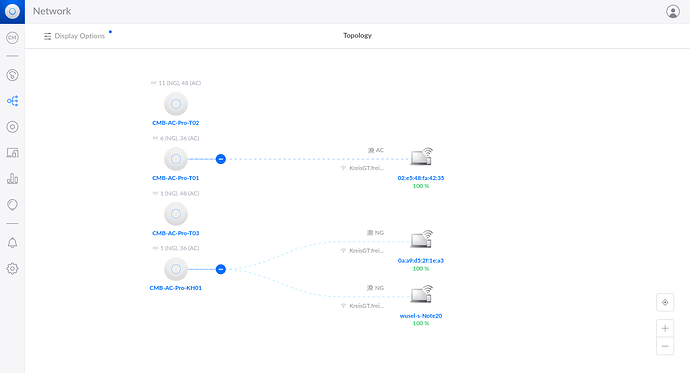690x373 pixels.
Task: Collapse clients of CMB-AC-Pro-KH01
Action: click(x=221, y=269)
